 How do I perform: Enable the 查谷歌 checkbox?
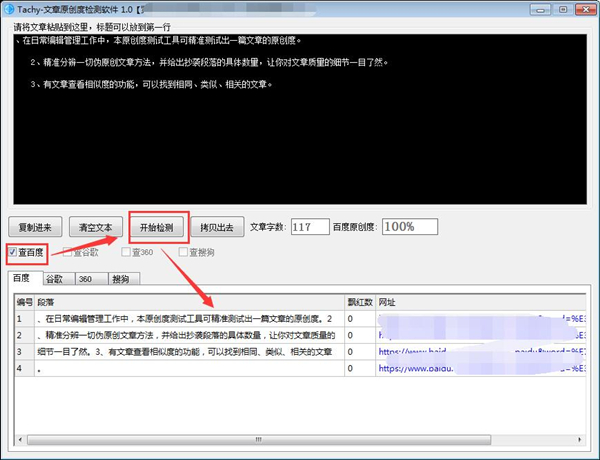(69, 252)
